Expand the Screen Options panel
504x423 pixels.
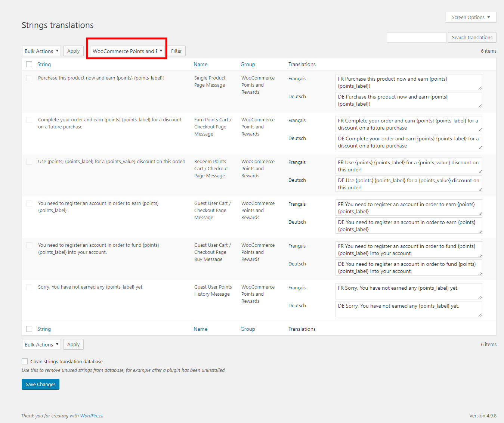tap(471, 18)
